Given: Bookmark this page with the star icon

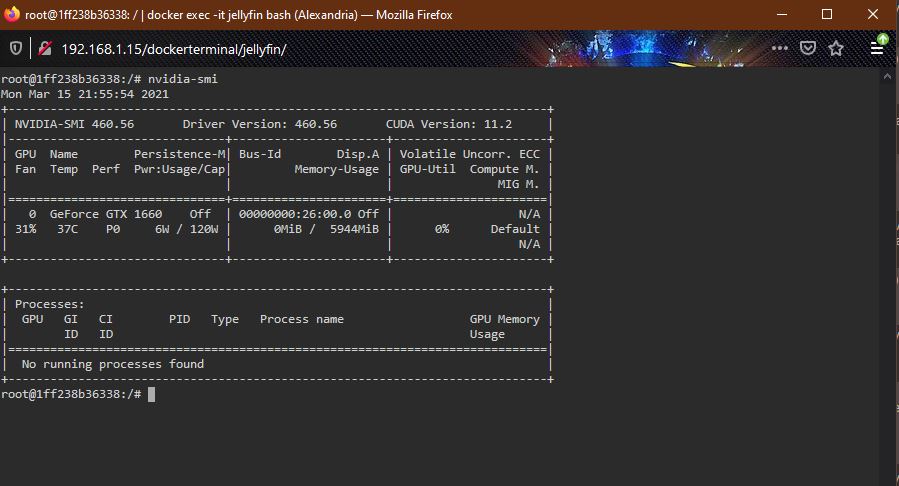Looking at the screenshot, I should tap(836, 48).
